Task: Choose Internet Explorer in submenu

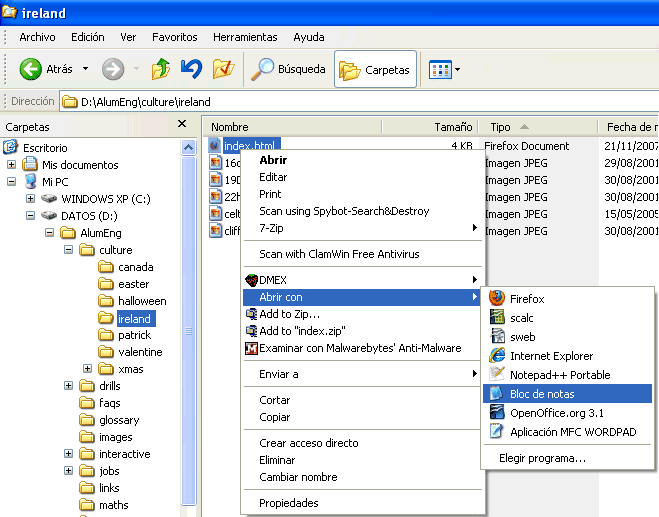Action: [x=551, y=356]
